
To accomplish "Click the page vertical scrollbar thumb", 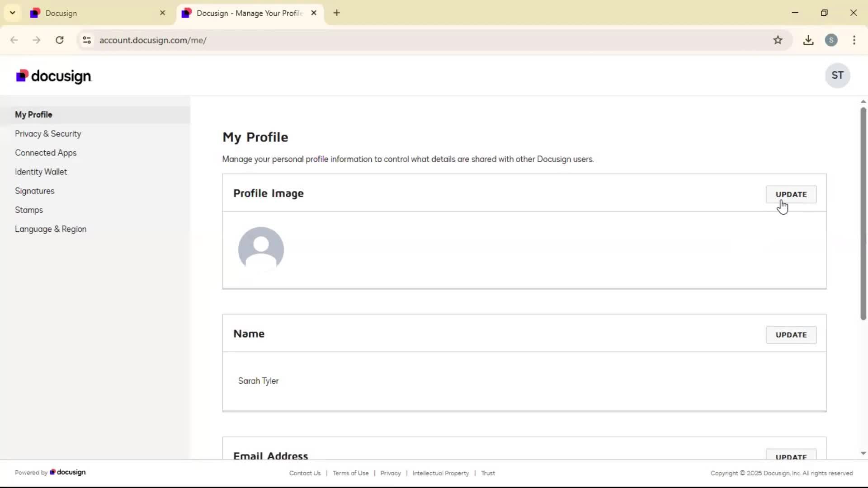I will [863, 214].
